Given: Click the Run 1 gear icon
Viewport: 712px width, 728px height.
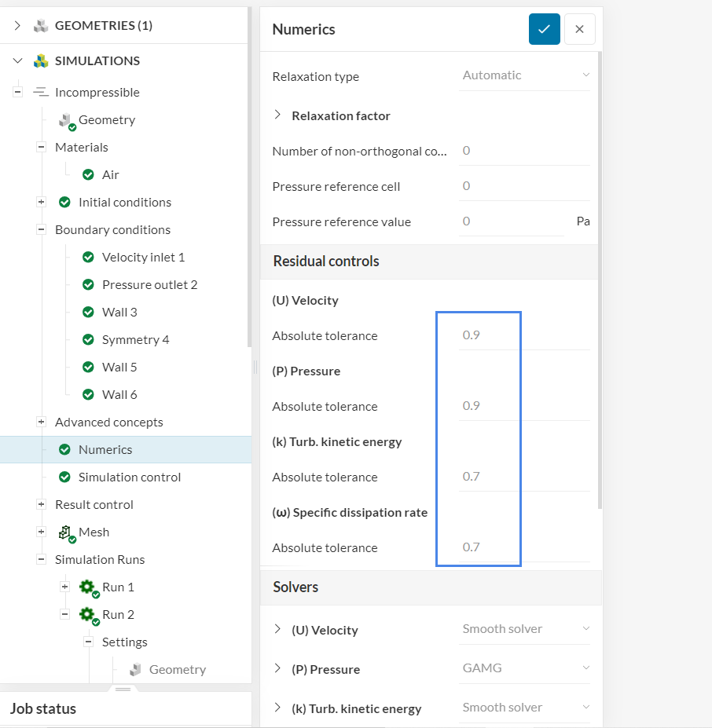Looking at the screenshot, I should pyautogui.click(x=87, y=587).
